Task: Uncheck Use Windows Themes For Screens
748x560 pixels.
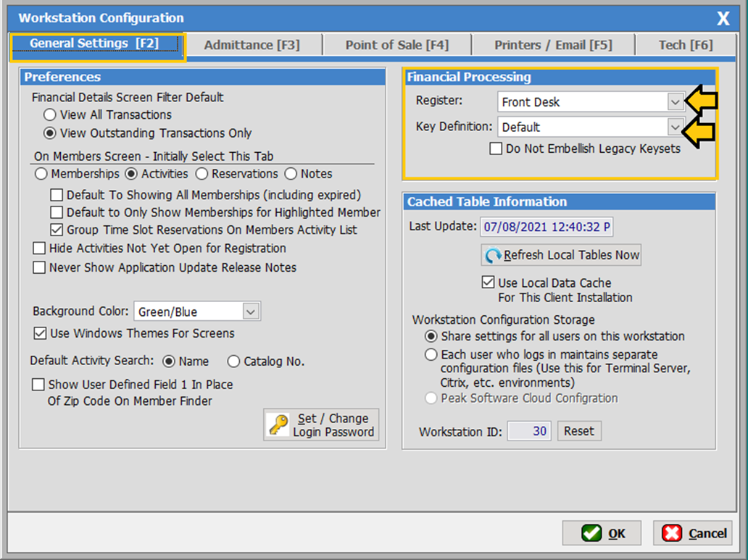Action: (x=41, y=334)
